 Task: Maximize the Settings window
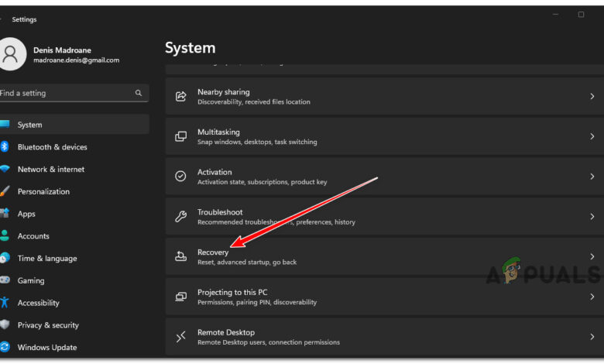(x=581, y=15)
